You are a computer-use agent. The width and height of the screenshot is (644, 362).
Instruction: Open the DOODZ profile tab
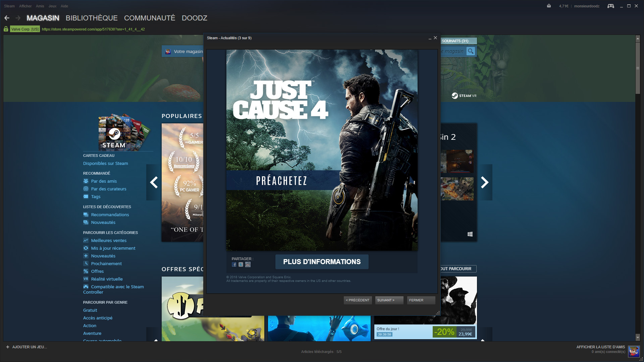[x=195, y=18]
